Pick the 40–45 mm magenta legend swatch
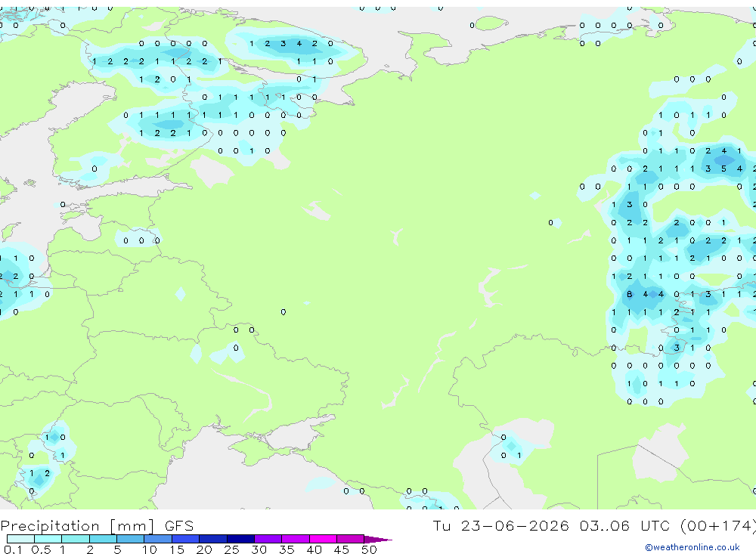 (323, 539)
